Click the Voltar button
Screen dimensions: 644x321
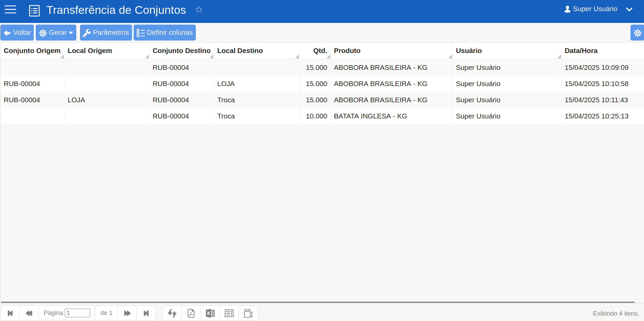[x=17, y=33]
